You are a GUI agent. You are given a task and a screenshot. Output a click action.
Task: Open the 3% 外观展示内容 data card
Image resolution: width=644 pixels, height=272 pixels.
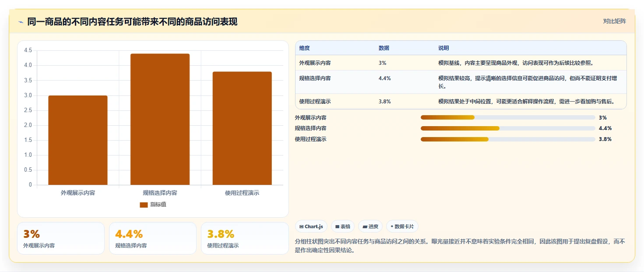pos(61,238)
